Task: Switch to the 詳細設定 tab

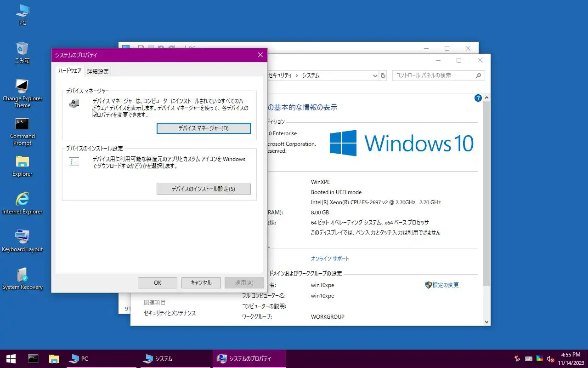Action: point(98,71)
